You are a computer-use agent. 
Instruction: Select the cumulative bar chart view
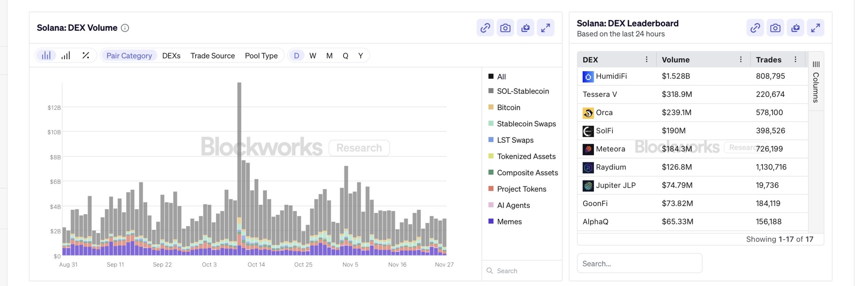(66, 56)
